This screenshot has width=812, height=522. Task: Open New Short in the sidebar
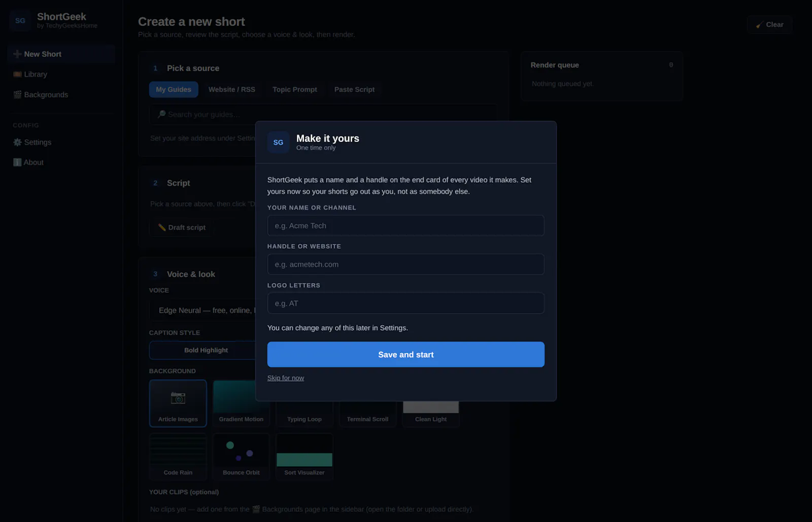tap(61, 54)
